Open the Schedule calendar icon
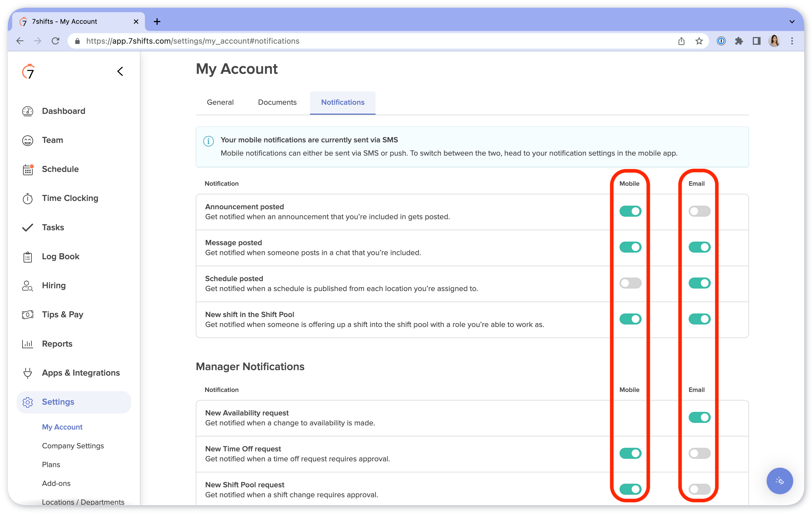The width and height of the screenshot is (812, 513). pyautogui.click(x=28, y=169)
